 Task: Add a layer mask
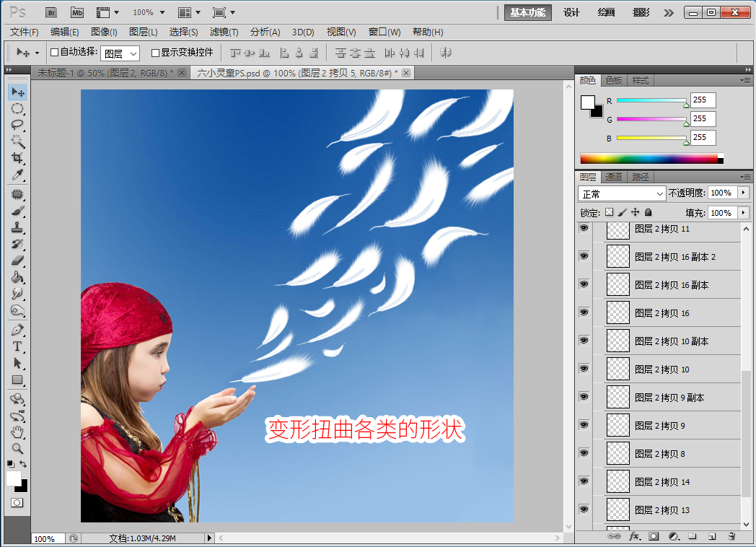point(654,536)
